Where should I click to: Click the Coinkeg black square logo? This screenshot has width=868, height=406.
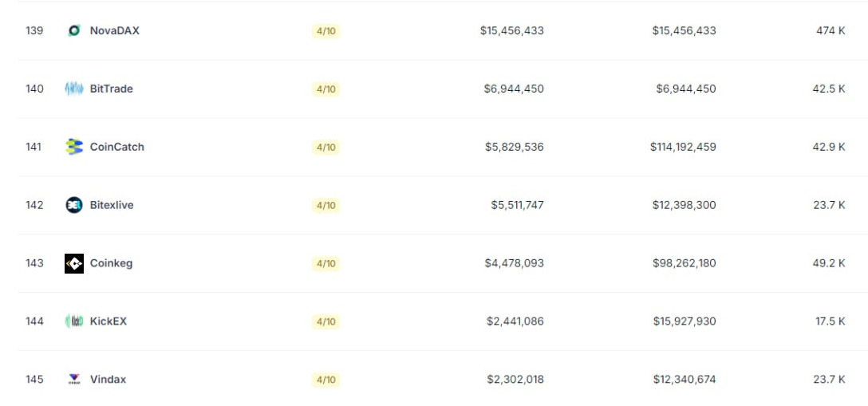pos(74,263)
